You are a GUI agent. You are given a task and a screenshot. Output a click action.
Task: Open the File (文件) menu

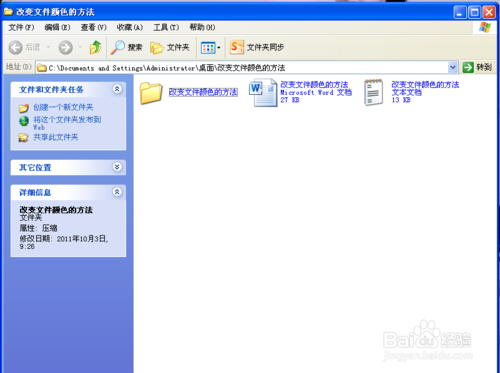21,27
